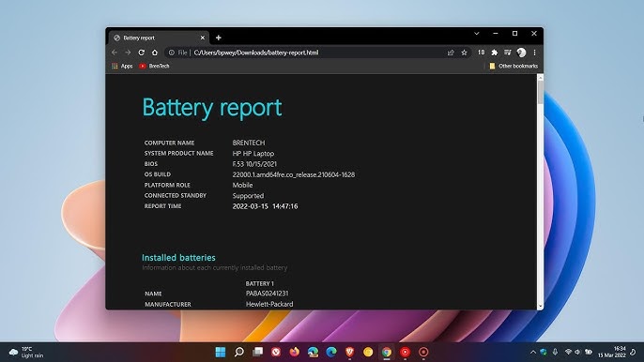Image resolution: width=644 pixels, height=362 pixels.
Task: Open the browser home page icon
Action: tap(154, 53)
